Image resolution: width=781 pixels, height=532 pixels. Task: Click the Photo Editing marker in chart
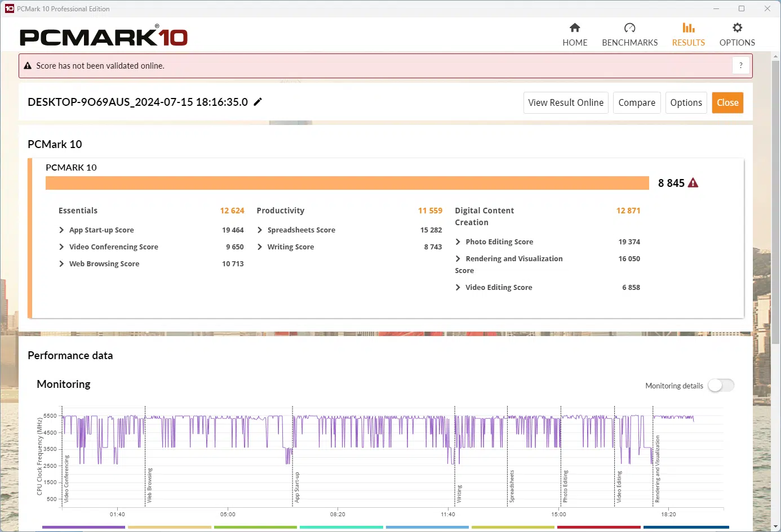click(x=565, y=486)
